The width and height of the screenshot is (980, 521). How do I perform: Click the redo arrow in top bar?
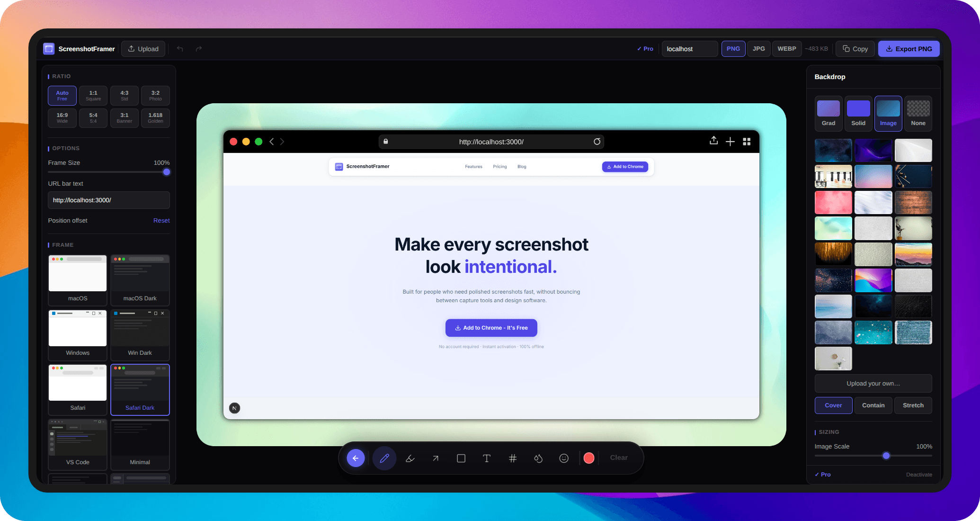(x=199, y=49)
